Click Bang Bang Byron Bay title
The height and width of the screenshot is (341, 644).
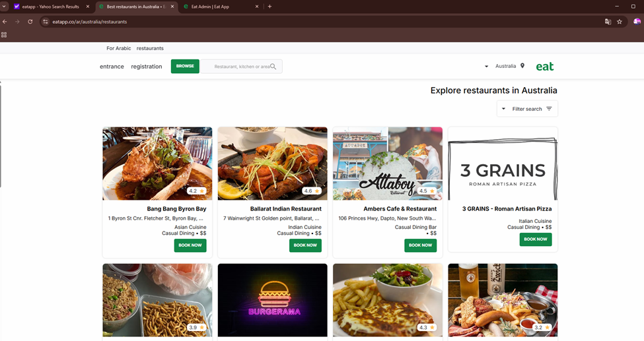[x=176, y=209]
